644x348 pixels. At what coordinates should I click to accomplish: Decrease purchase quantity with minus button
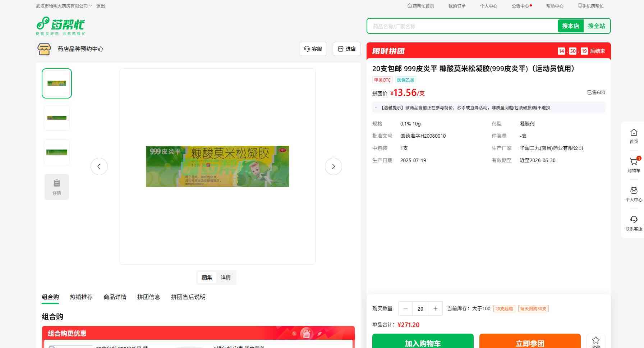[x=406, y=308]
